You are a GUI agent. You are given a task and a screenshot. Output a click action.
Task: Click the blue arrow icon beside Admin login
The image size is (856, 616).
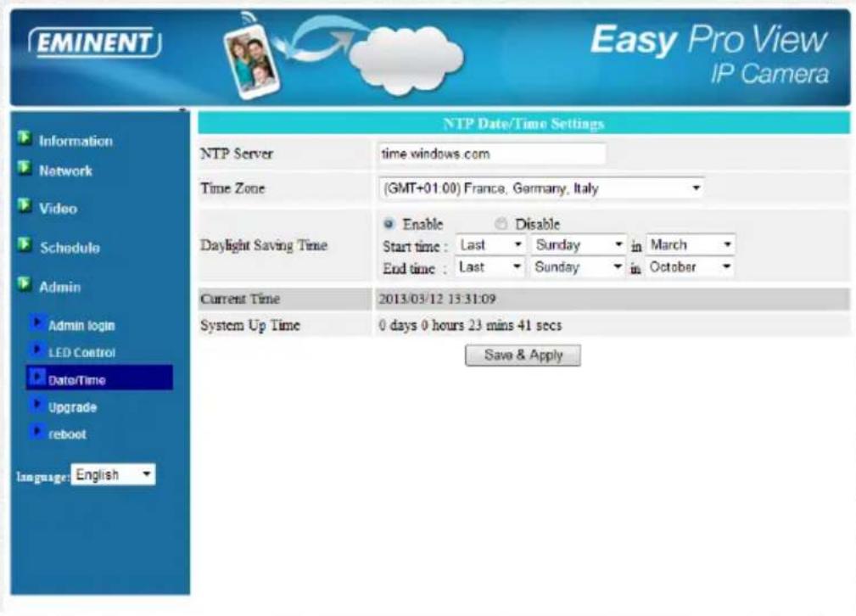[37, 322]
